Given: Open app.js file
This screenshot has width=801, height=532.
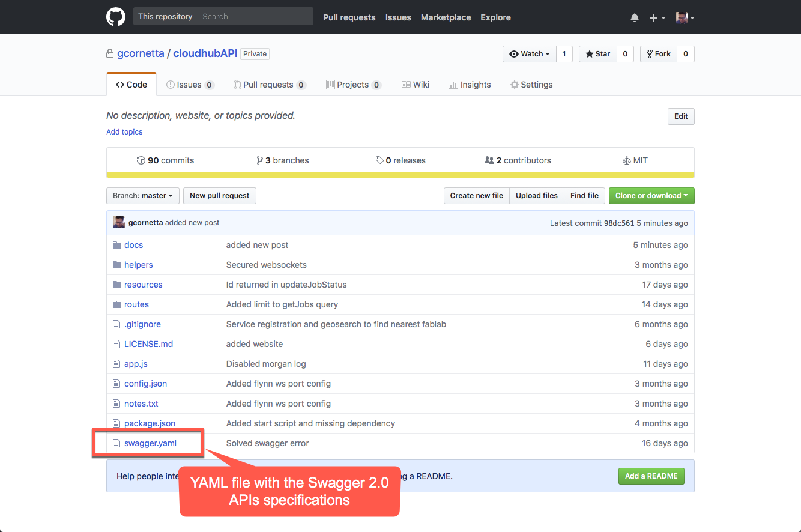Looking at the screenshot, I should click(136, 364).
